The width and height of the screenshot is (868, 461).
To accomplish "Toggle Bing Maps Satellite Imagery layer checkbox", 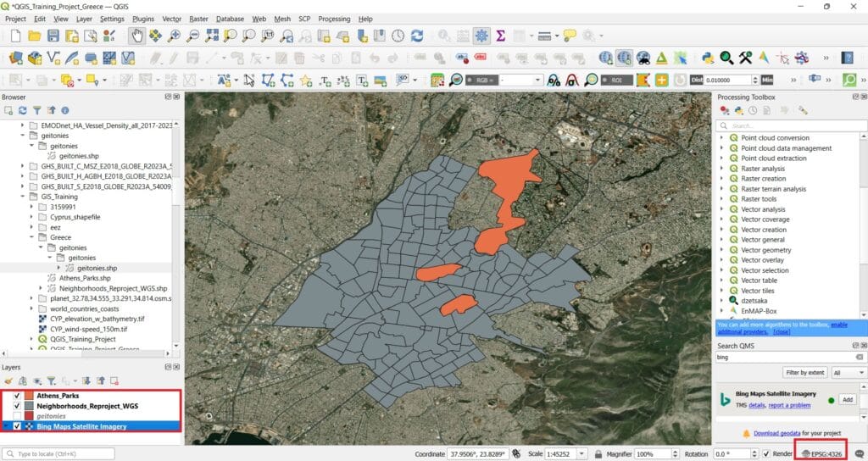I will [x=17, y=426].
